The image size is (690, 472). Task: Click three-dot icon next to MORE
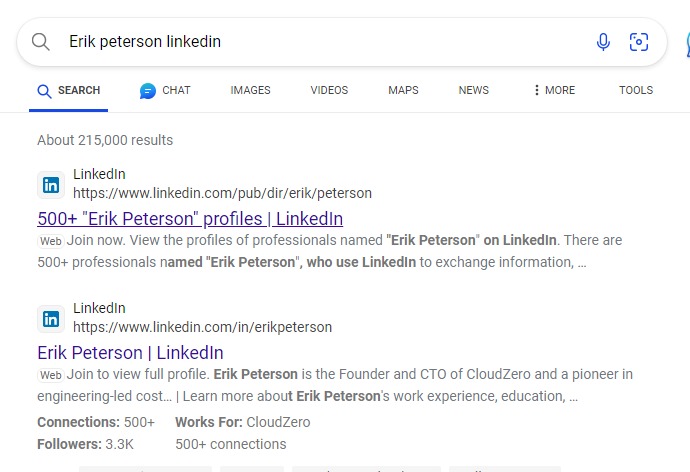(536, 90)
